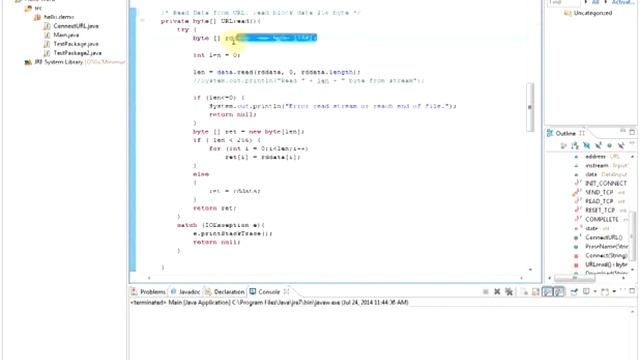Open ConnectURL.java in the package tree
The image size is (640, 360).
click(x=76, y=26)
